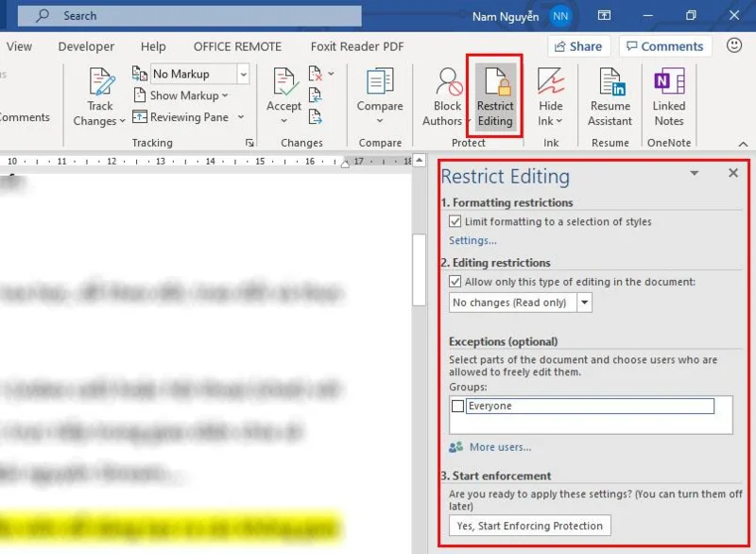The height and width of the screenshot is (554, 756).
Task: Click the Accept changes icon
Action: (284, 81)
